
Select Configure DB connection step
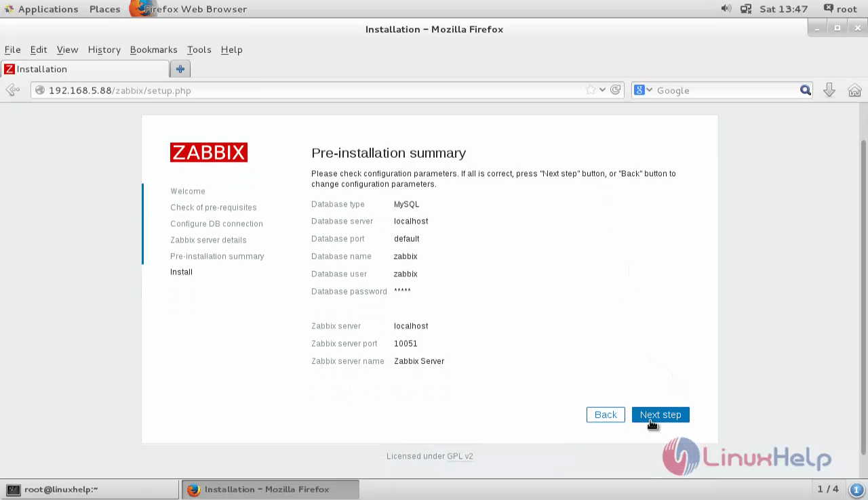click(216, 224)
